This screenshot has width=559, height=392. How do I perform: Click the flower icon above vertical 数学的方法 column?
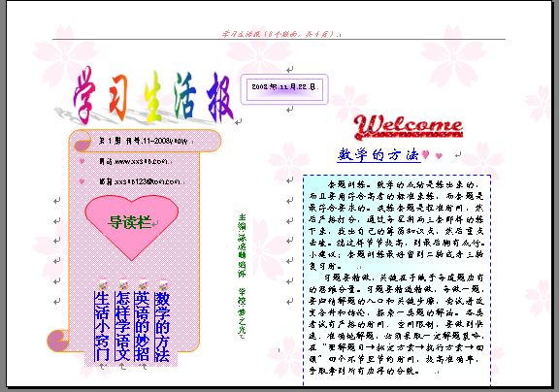point(163,284)
